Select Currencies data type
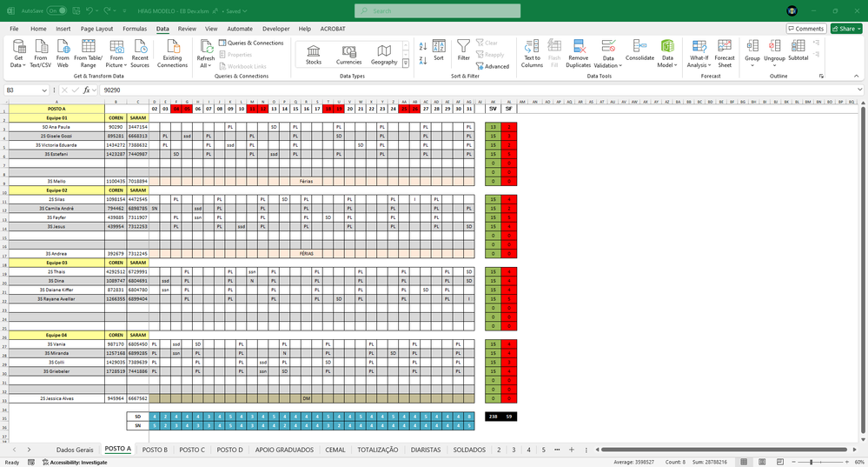This screenshot has width=868, height=467. [x=348, y=56]
